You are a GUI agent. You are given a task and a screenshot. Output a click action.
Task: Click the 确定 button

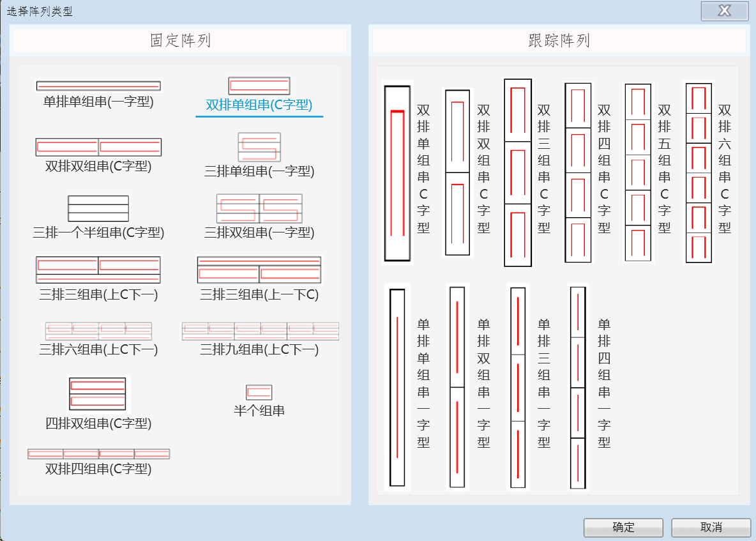pyautogui.click(x=623, y=527)
